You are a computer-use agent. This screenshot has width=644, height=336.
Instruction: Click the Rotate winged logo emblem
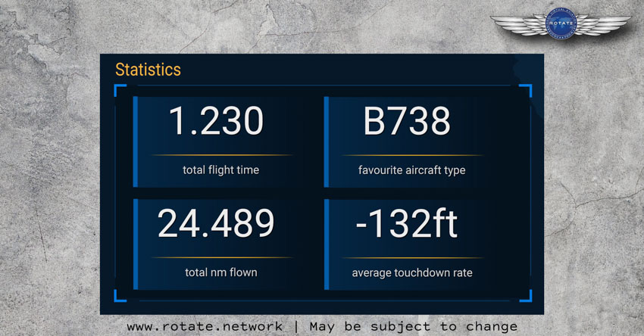(561, 23)
